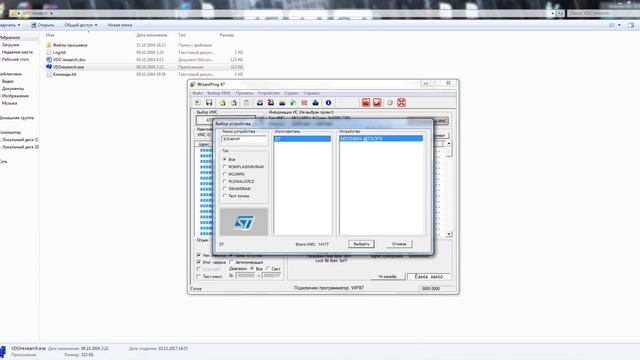Click Открыть in the Explorer toolbar
Screen dimensions: 640x360
tap(43, 25)
